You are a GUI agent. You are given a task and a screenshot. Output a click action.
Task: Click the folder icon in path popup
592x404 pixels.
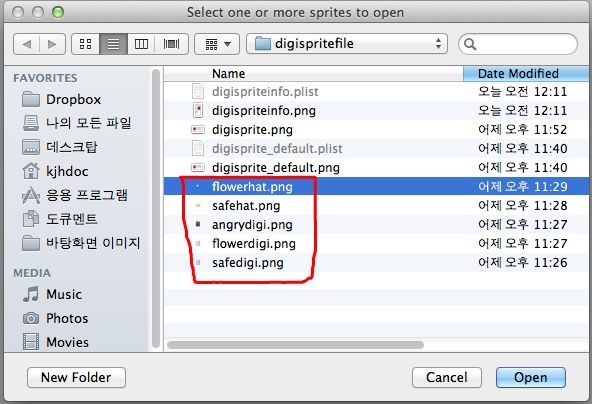click(x=263, y=43)
